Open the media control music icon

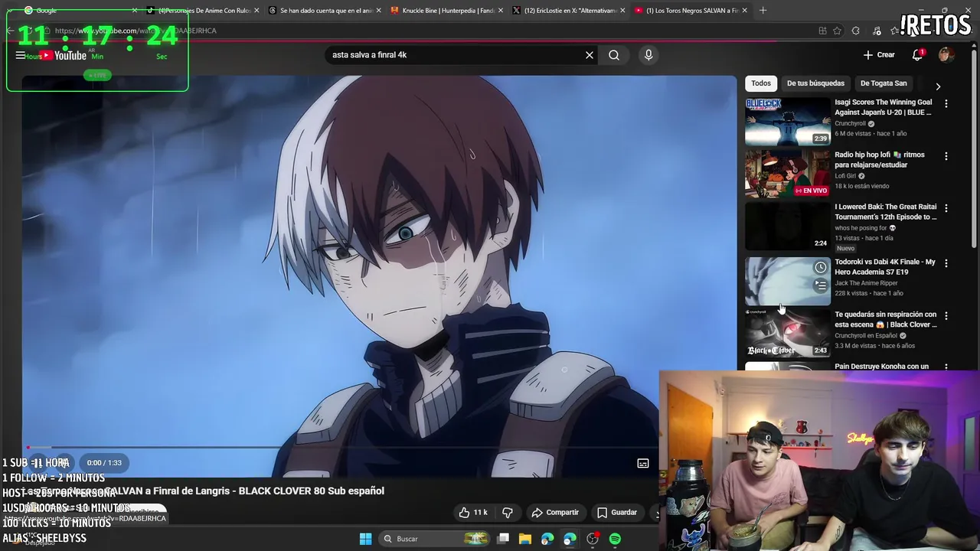click(877, 31)
